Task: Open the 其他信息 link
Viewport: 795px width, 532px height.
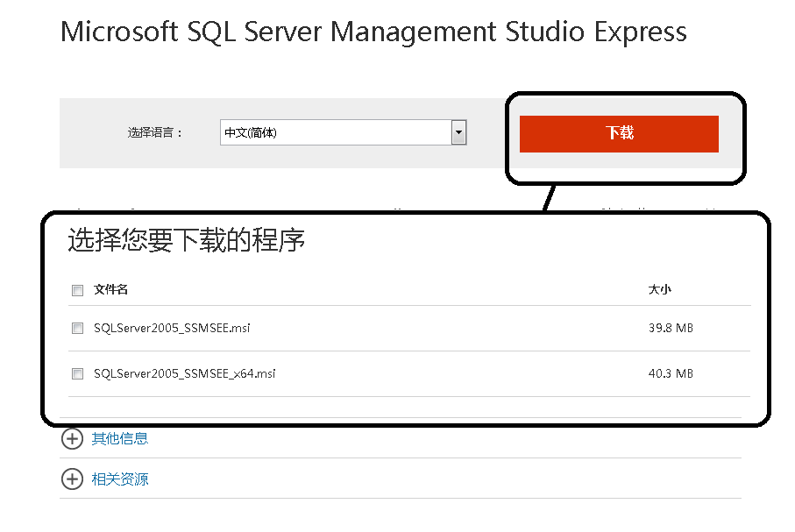Action: tap(120, 438)
